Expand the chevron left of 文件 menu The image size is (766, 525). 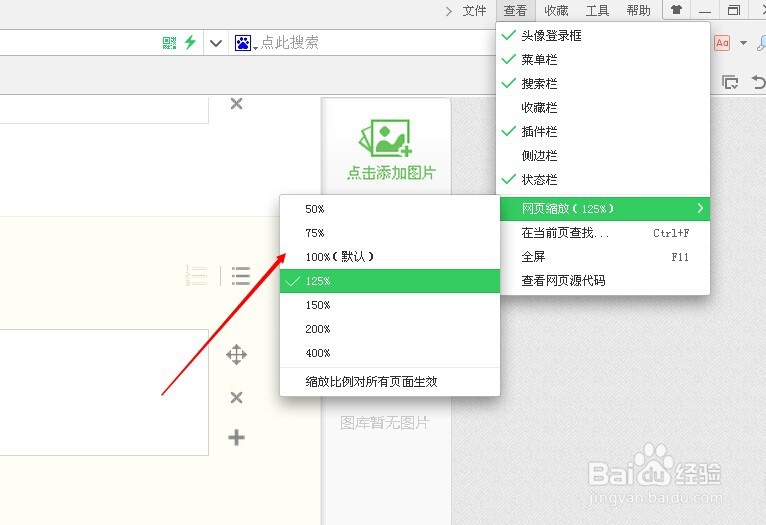pos(449,11)
